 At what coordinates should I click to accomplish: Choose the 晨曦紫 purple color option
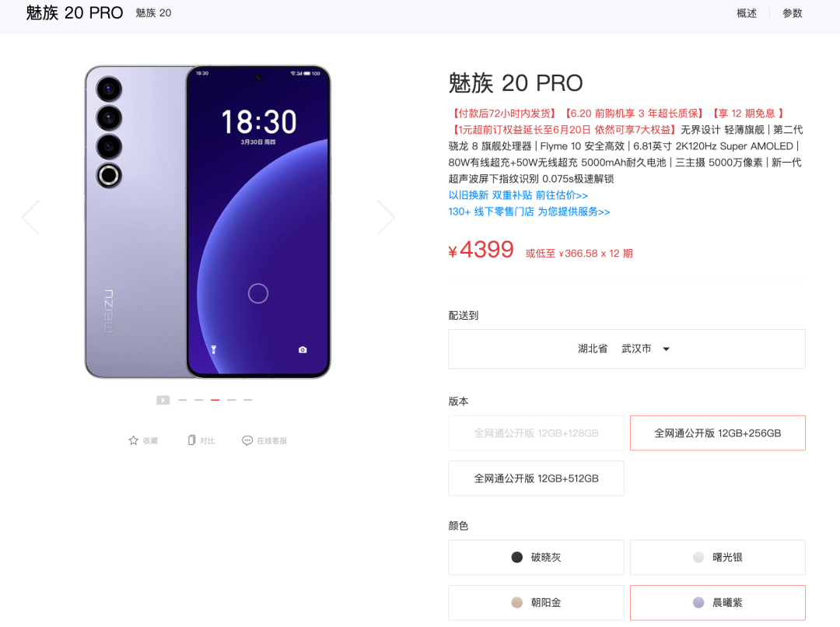click(x=717, y=603)
